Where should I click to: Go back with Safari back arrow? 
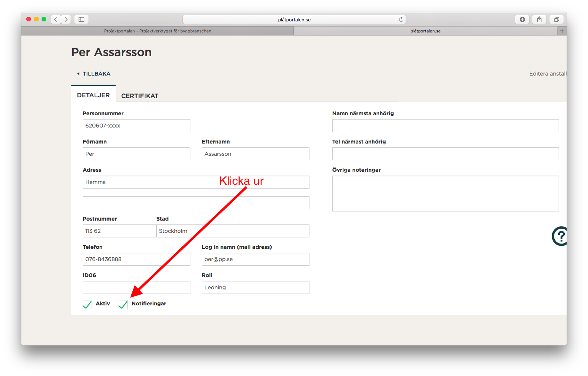56,19
